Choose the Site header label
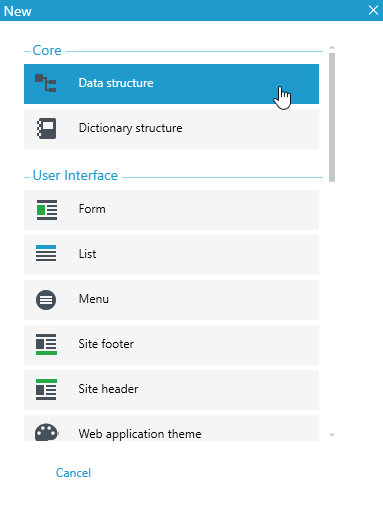 click(x=108, y=389)
